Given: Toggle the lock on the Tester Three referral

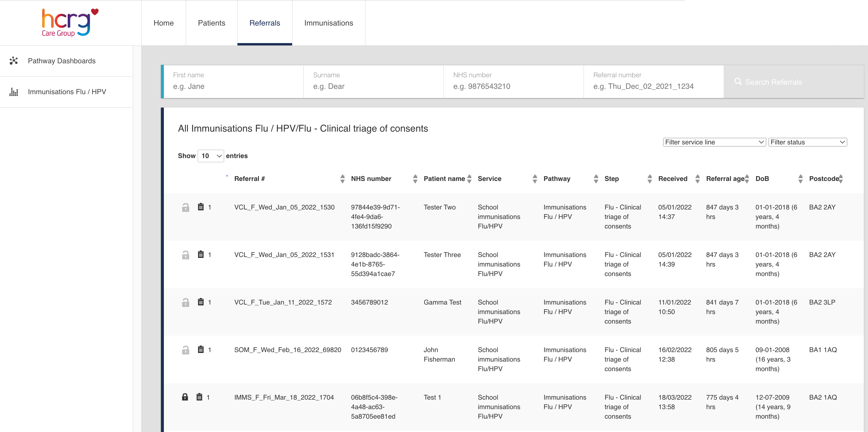Looking at the screenshot, I should [x=185, y=255].
